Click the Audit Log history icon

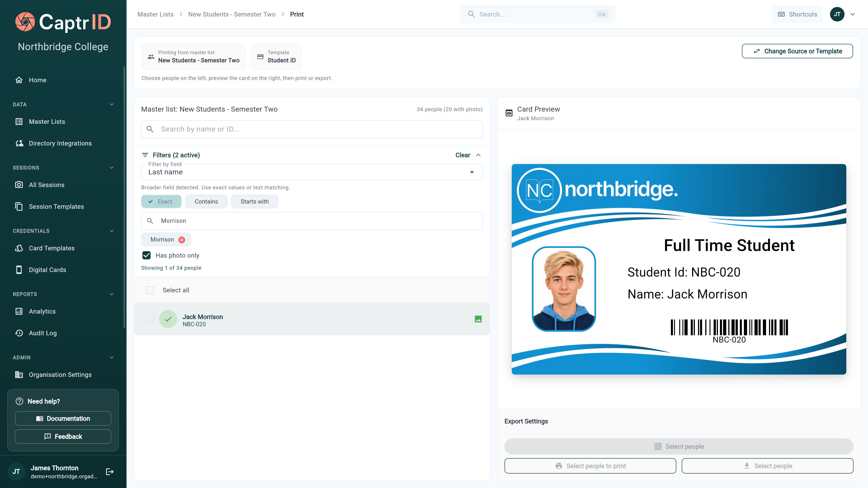[x=19, y=333]
